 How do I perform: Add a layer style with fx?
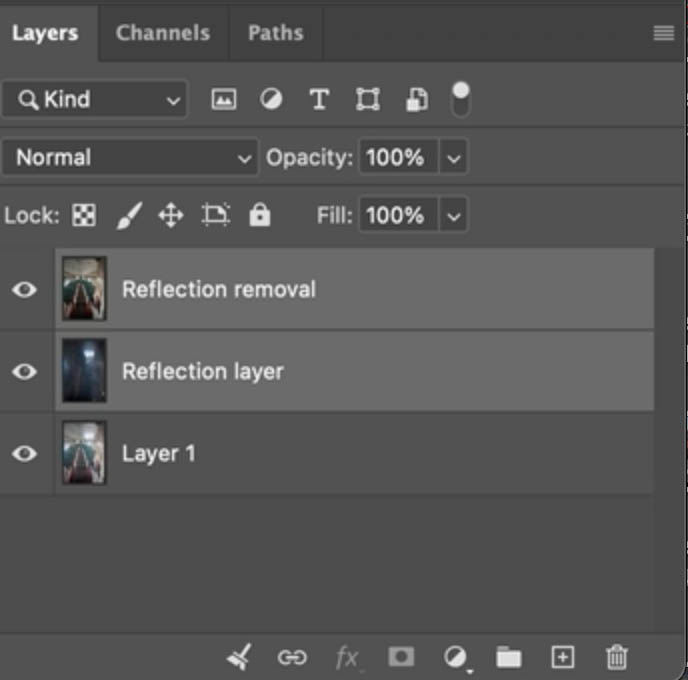tap(347, 658)
